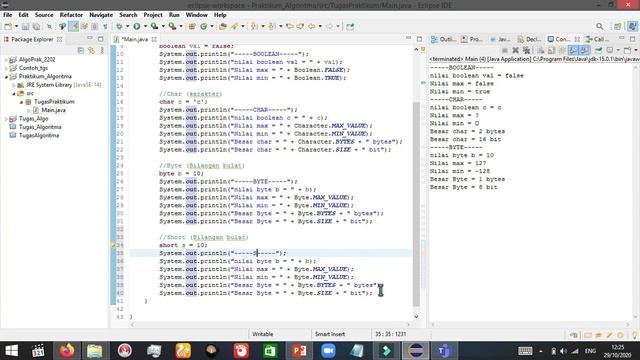The image size is (640, 360).
Task: Click code line 'short s = 10;'
Action: click(183, 245)
